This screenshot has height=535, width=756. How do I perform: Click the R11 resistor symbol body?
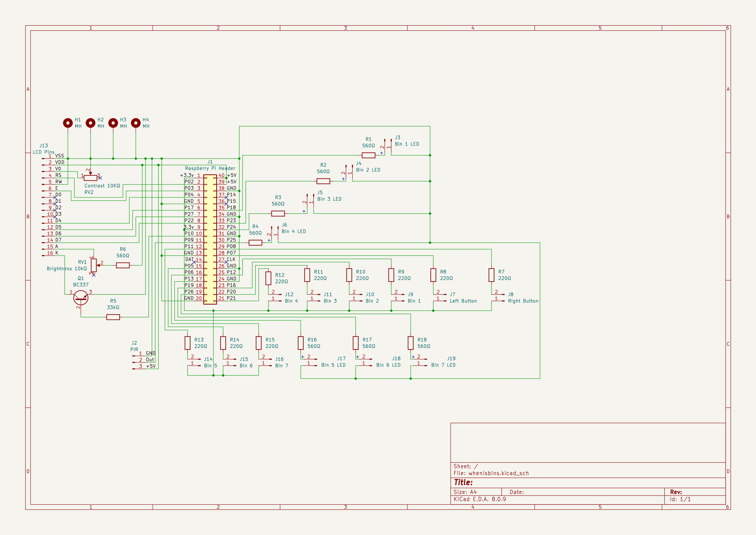pyautogui.click(x=307, y=275)
